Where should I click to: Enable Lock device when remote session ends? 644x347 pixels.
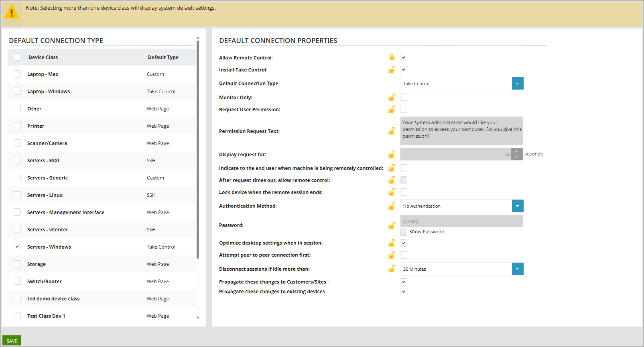404,192
